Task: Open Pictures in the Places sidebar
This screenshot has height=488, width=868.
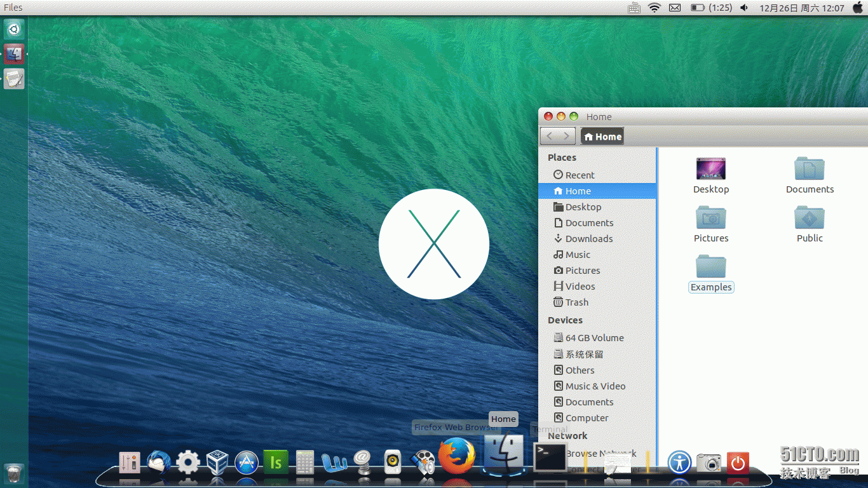Action: (597, 270)
